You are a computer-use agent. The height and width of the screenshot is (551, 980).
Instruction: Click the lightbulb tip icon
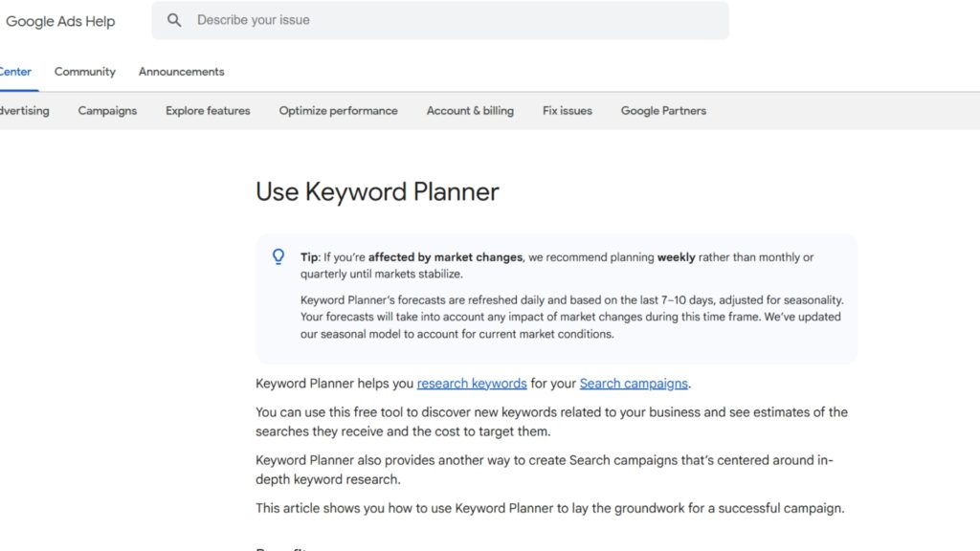tap(278, 255)
